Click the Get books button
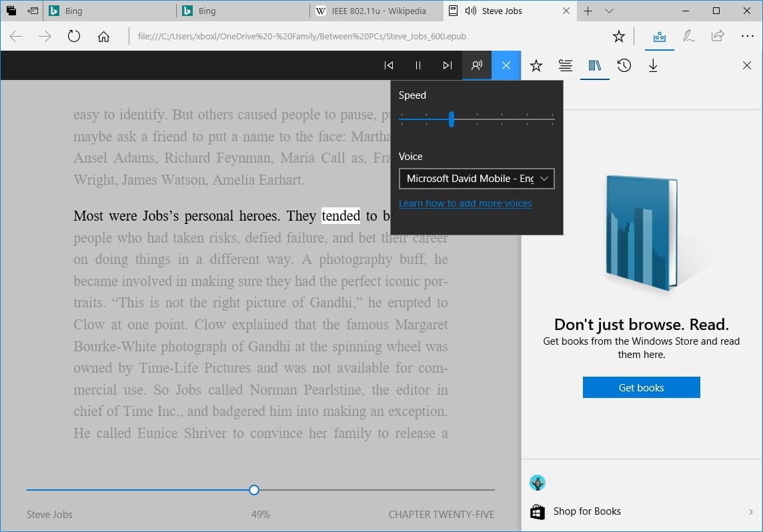Viewport: 763px width, 532px height. click(x=641, y=387)
